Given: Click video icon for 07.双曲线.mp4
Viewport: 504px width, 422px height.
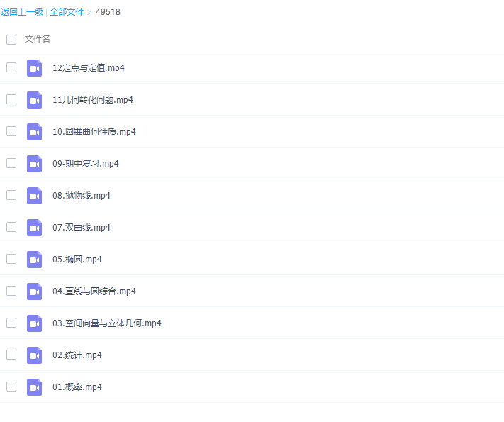Looking at the screenshot, I should click(x=35, y=228).
